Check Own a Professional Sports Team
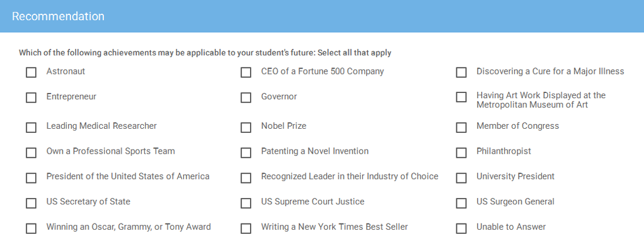Viewport: 644px width, 246px height. coord(31,152)
